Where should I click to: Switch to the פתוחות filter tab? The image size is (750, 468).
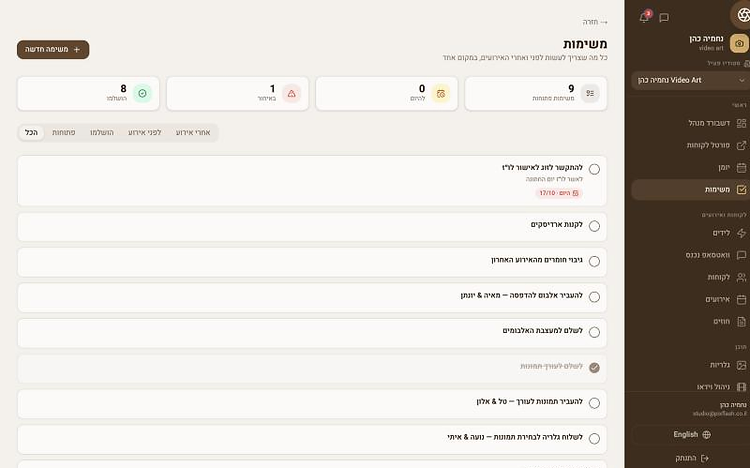[x=64, y=133]
